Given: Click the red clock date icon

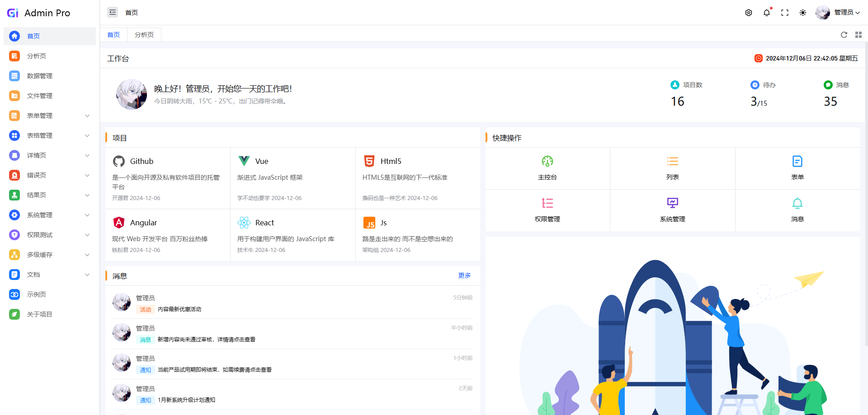Looking at the screenshot, I should coord(759,58).
